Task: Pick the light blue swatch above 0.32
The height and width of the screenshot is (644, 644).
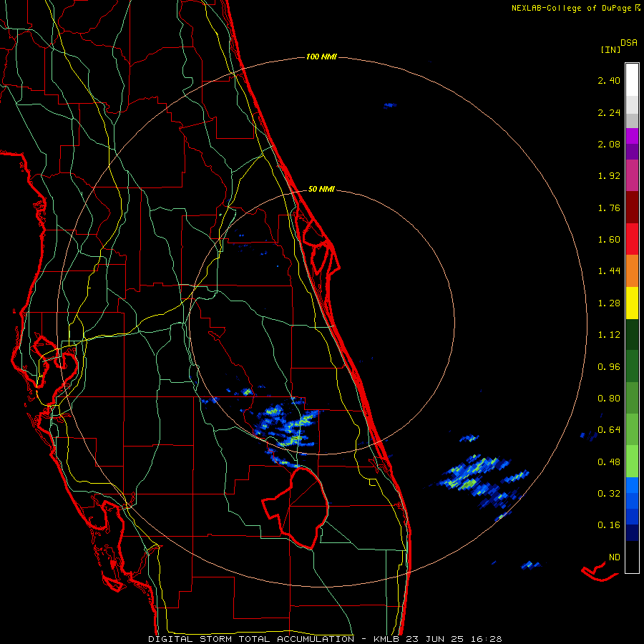Action: [632, 485]
